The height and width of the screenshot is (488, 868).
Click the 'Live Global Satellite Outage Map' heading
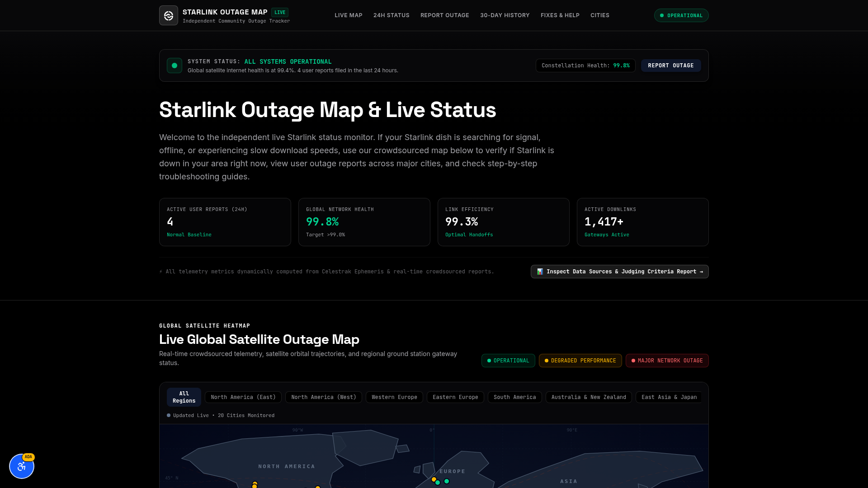pos(259,339)
